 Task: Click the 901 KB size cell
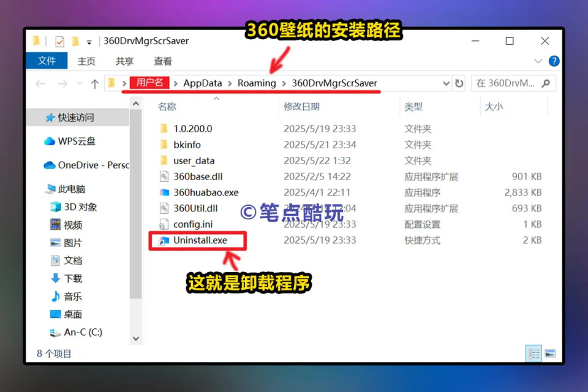[527, 176]
